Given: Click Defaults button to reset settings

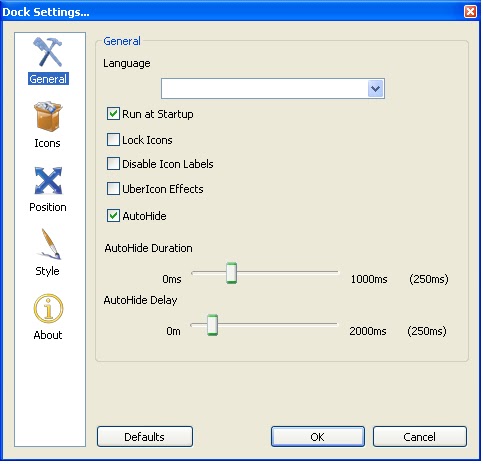Looking at the screenshot, I should point(145,437).
